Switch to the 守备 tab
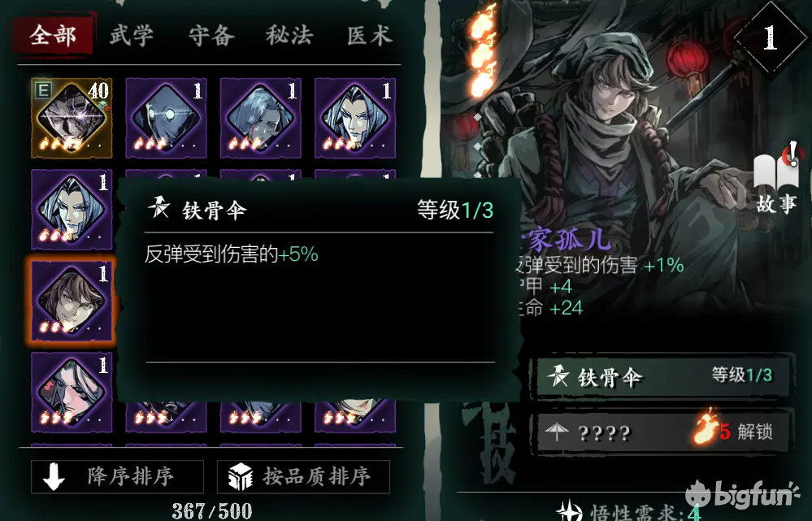This screenshot has height=521, width=812. (211, 36)
